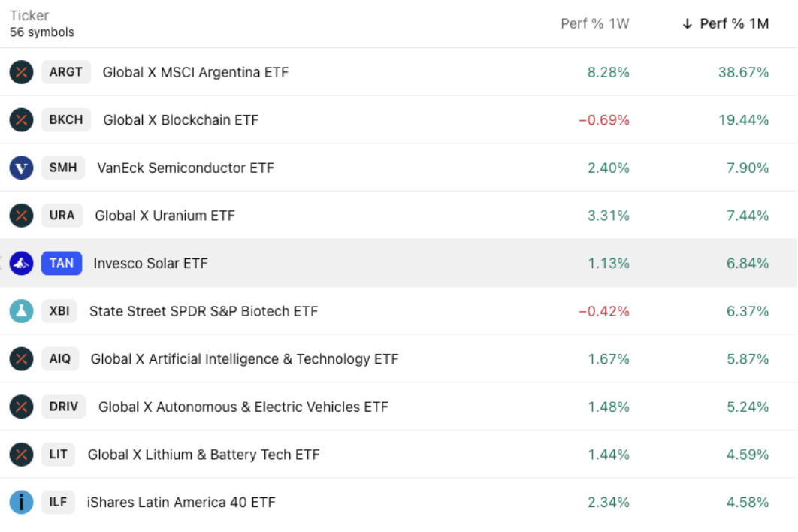This screenshot has height=532, width=798.
Task: Click the Global X icon next to LIT
Action: coord(22,454)
